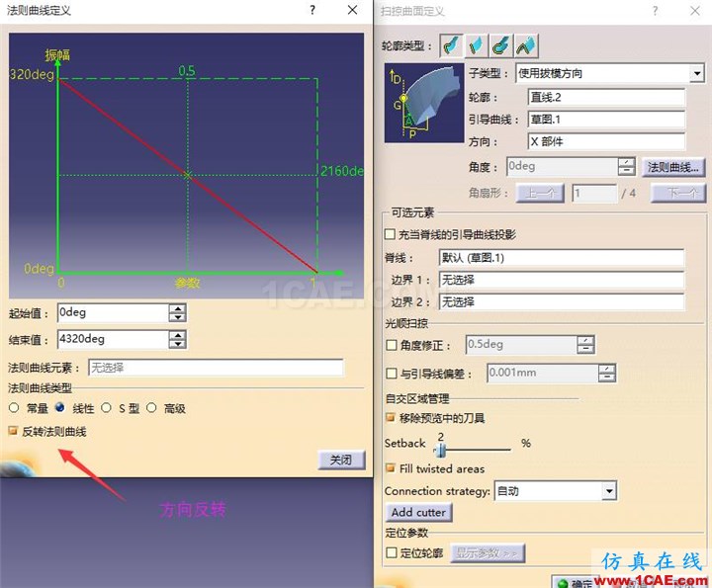Click the 起始值 input field

click(x=114, y=312)
